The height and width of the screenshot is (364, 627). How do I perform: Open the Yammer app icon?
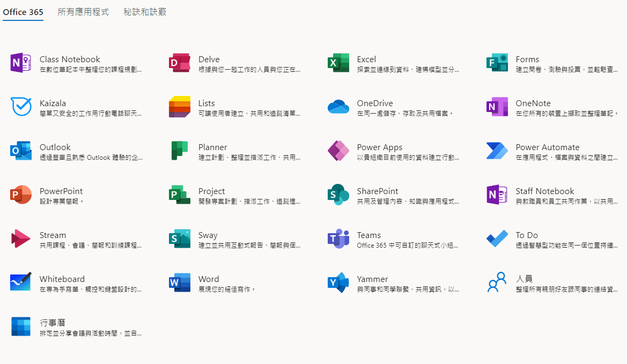click(338, 283)
